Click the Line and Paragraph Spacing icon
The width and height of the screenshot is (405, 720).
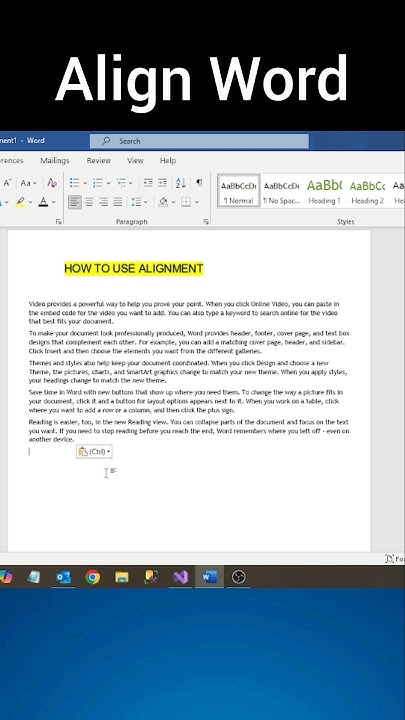136,202
